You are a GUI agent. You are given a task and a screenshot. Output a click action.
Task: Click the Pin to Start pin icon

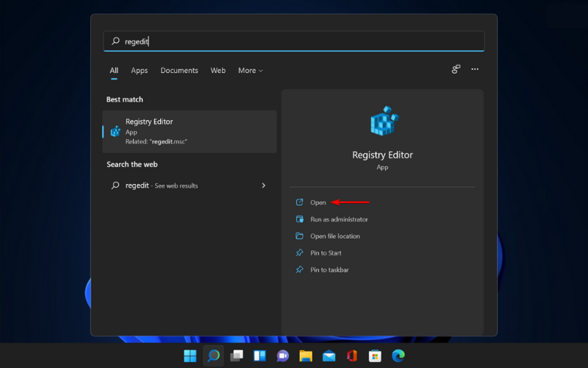299,252
